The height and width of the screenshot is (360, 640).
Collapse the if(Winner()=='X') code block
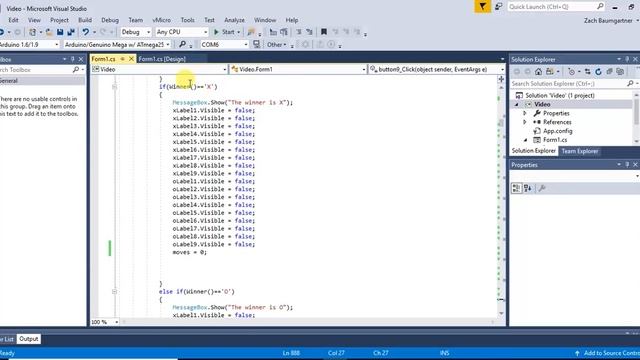pyautogui.click(x=114, y=87)
